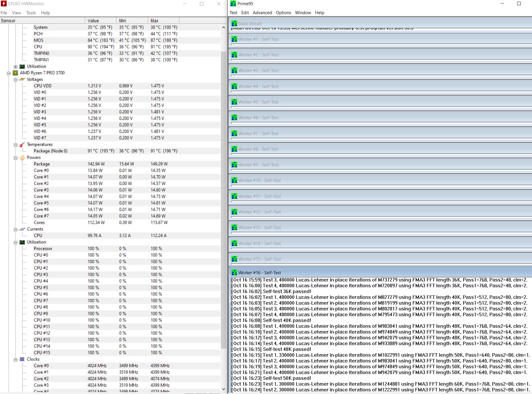Collapse the Powers tree section
Viewport: 532px width, 394px height.
point(16,158)
